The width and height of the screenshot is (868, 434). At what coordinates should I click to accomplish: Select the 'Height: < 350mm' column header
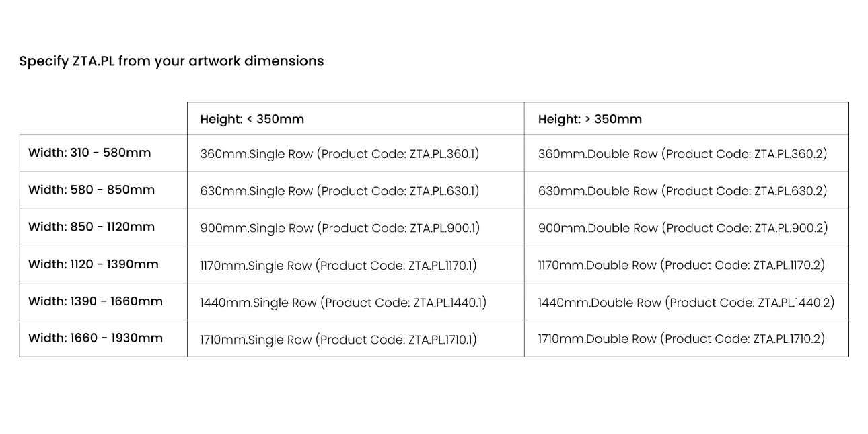pyautogui.click(x=252, y=119)
